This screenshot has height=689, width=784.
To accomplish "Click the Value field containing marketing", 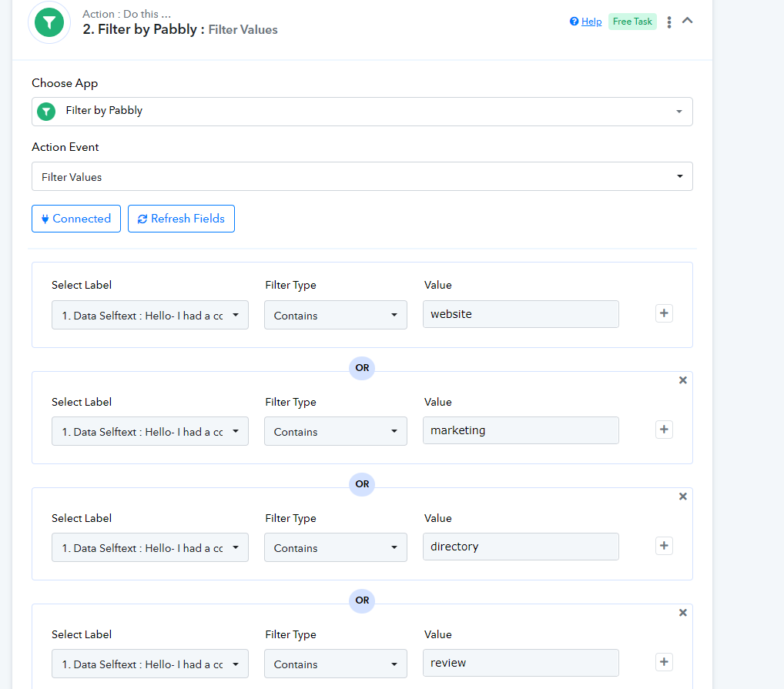I will [x=521, y=430].
